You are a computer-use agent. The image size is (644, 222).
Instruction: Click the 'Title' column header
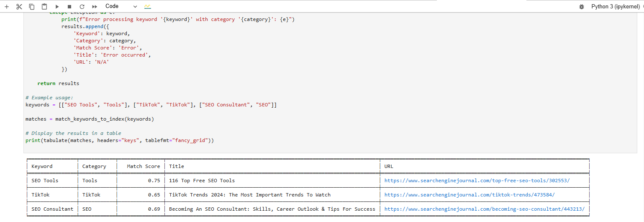(x=177, y=166)
